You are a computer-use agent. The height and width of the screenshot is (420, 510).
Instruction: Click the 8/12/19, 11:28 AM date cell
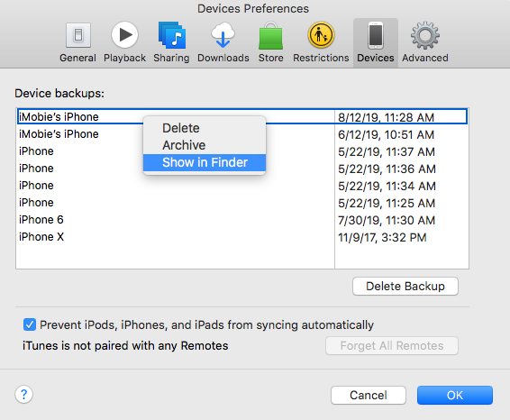pos(386,117)
